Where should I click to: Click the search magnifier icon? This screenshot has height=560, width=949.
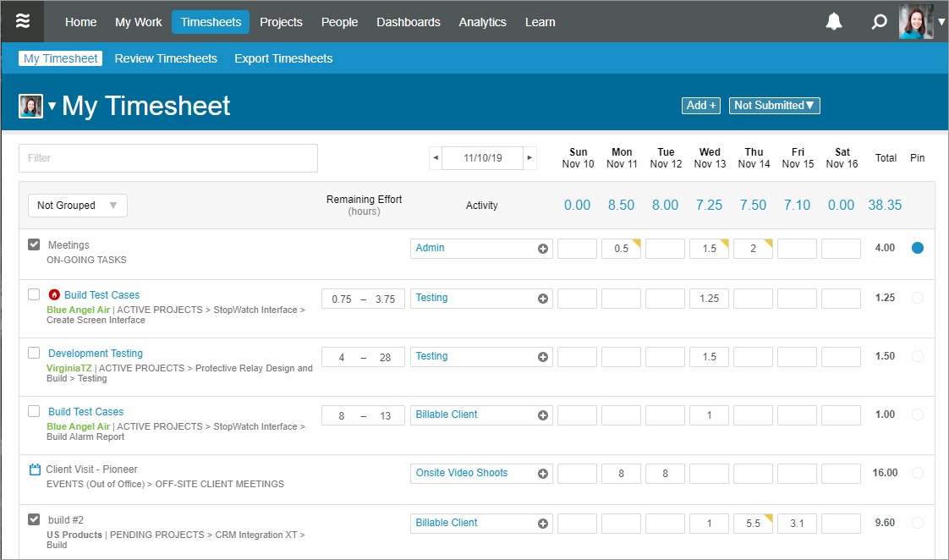coord(879,22)
